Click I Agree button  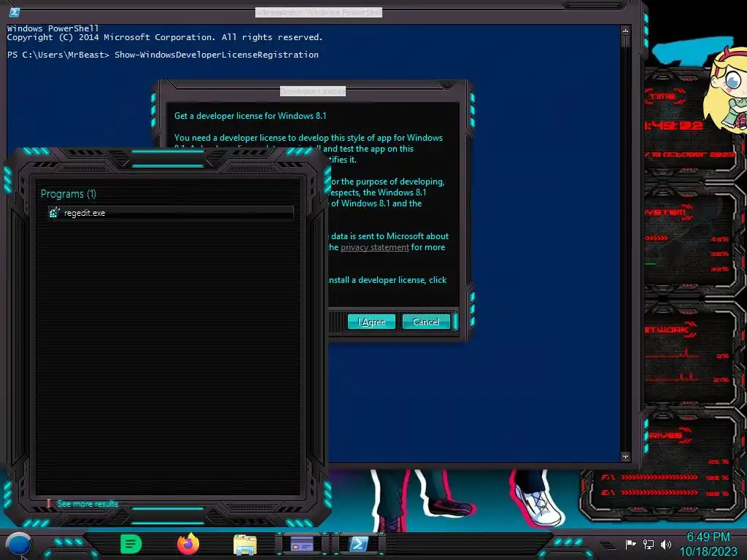pyautogui.click(x=371, y=322)
